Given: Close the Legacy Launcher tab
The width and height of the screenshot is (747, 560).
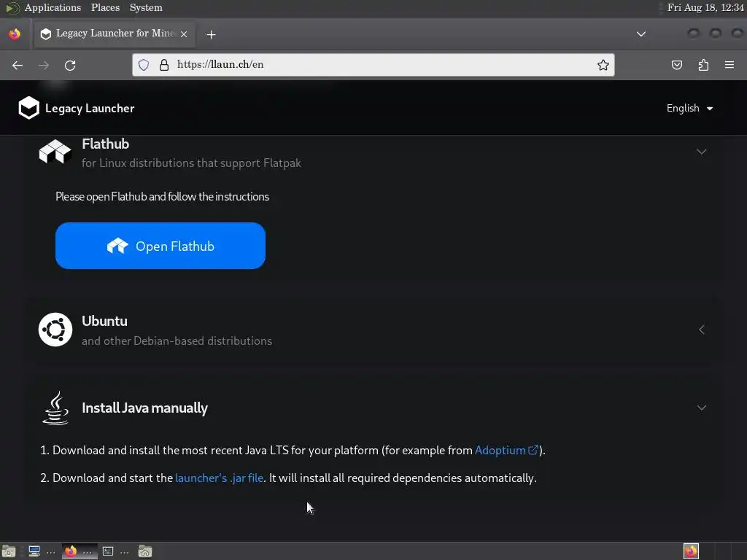Looking at the screenshot, I should click(x=184, y=34).
